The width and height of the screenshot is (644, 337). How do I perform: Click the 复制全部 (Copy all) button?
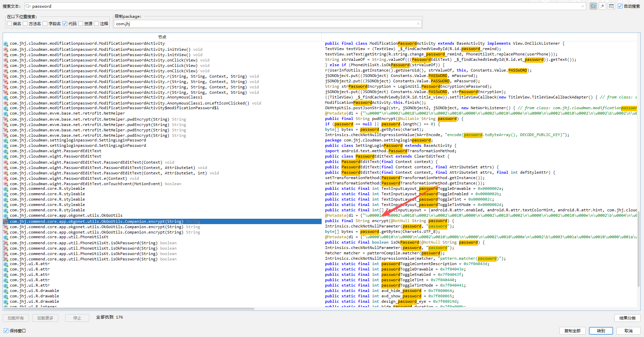pos(572,331)
